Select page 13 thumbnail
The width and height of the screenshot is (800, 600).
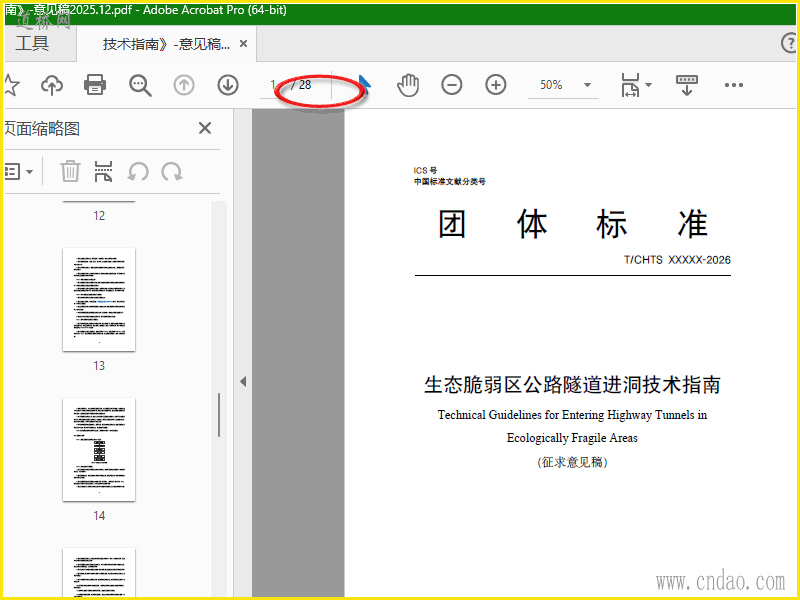click(x=99, y=299)
